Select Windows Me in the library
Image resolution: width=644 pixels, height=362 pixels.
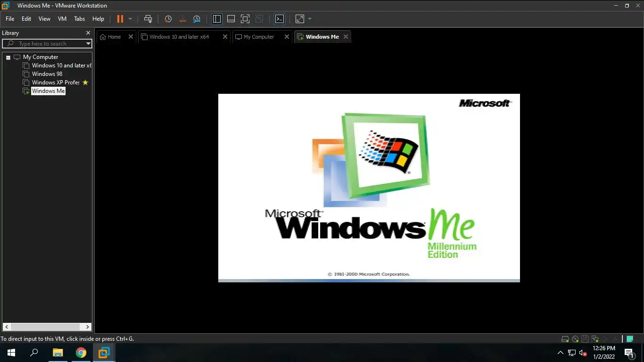[48, 91]
